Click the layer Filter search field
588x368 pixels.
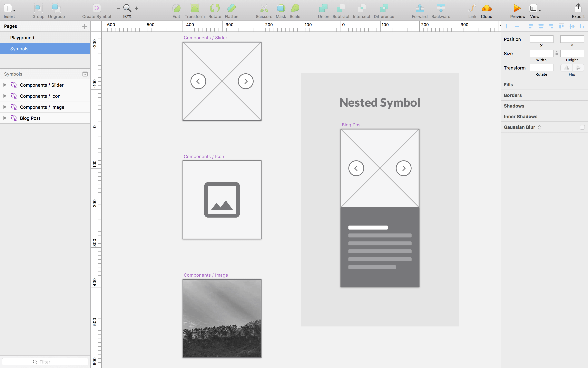(45, 362)
